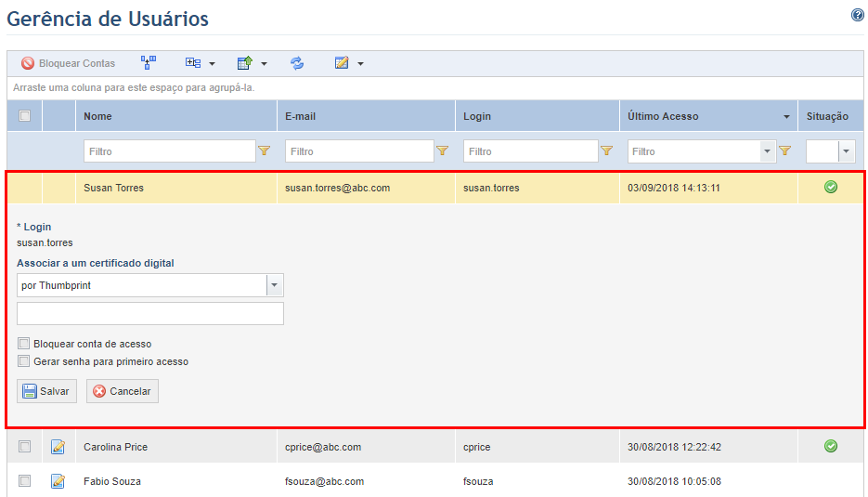The width and height of the screenshot is (868, 497).
Task: Open the help icon
Action: coord(858,15)
